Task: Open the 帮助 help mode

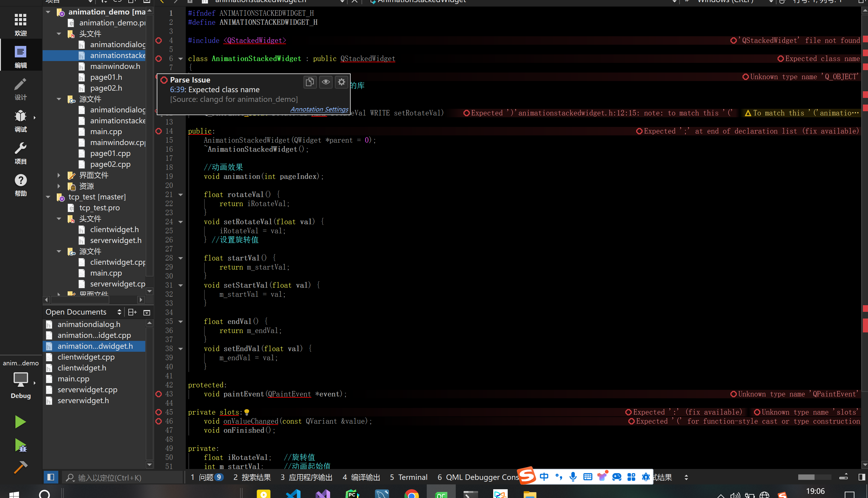Action: click(21, 185)
